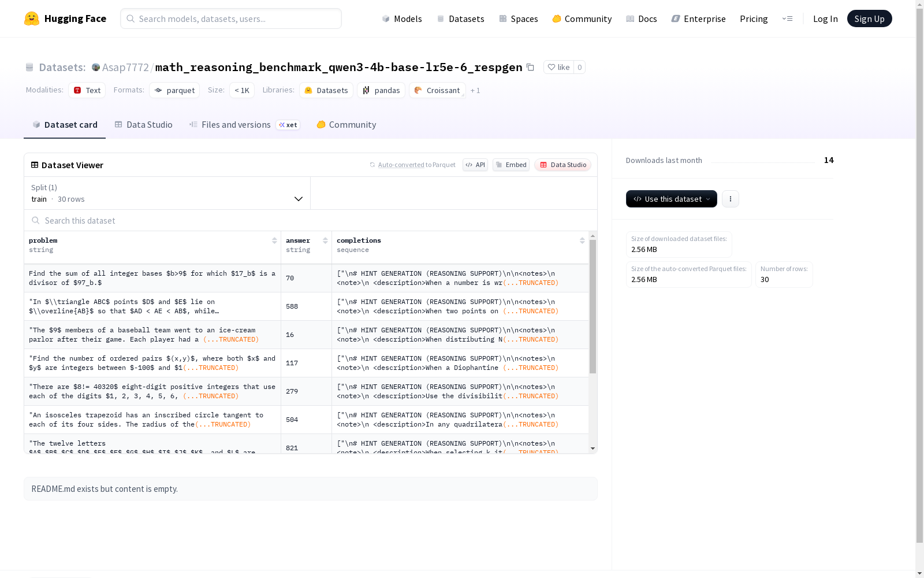Switch to the Data Studio tab

point(143,125)
